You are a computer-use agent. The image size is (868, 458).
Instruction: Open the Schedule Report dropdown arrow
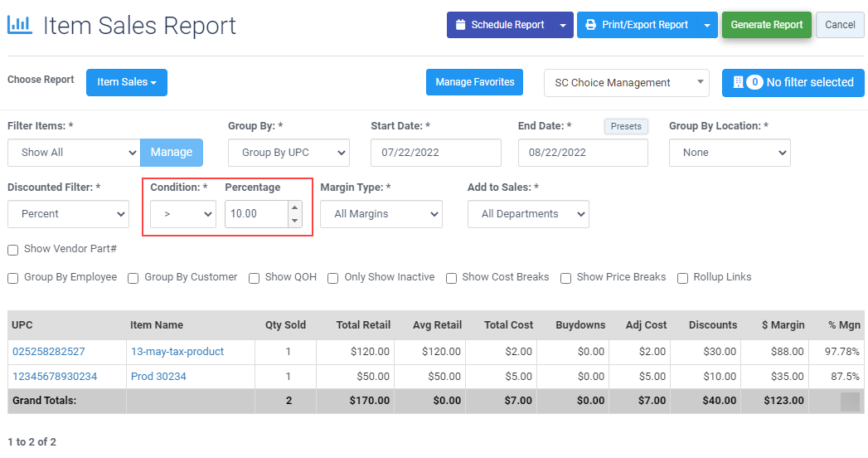point(563,25)
